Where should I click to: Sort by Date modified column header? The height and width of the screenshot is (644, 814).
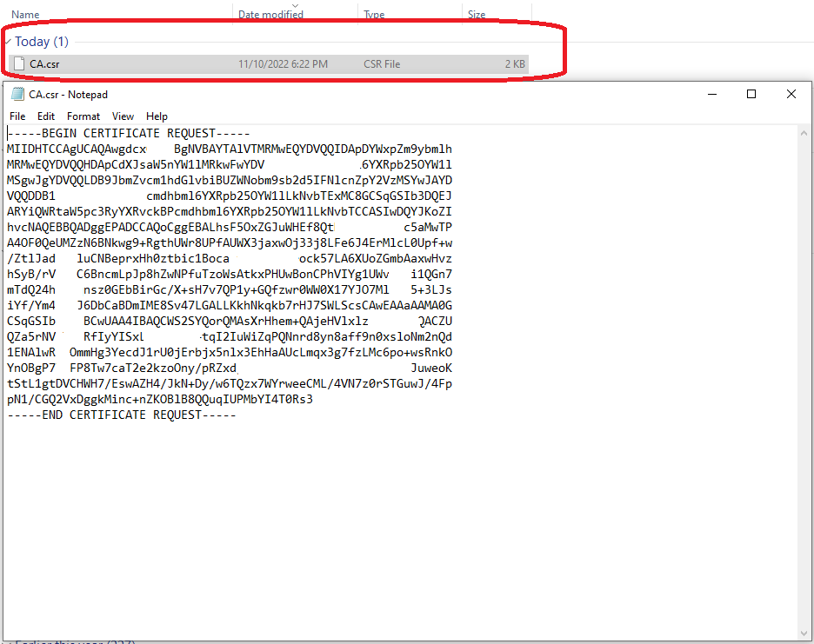270,15
